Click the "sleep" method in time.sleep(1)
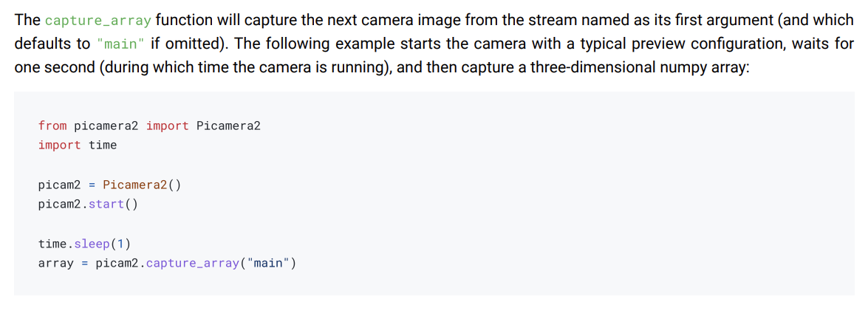The width and height of the screenshot is (868, 336). [x=92, y=244]
